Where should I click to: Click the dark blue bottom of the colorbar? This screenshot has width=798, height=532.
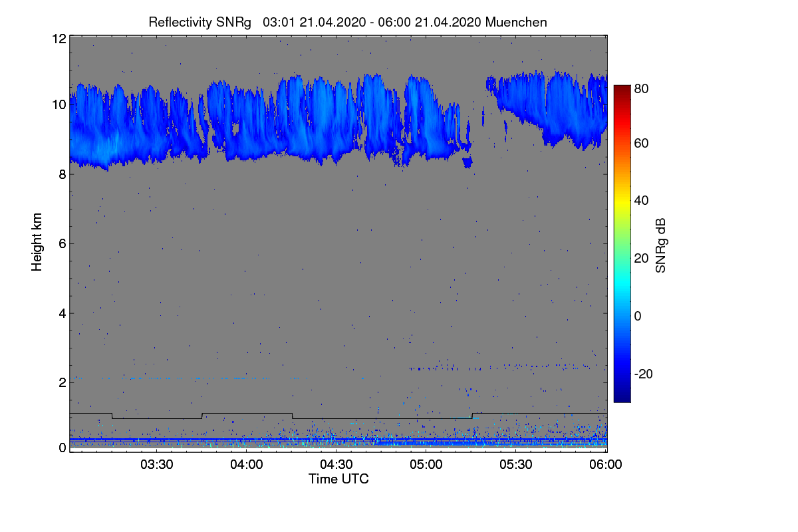pyautogui.click(x=622, y=397)
